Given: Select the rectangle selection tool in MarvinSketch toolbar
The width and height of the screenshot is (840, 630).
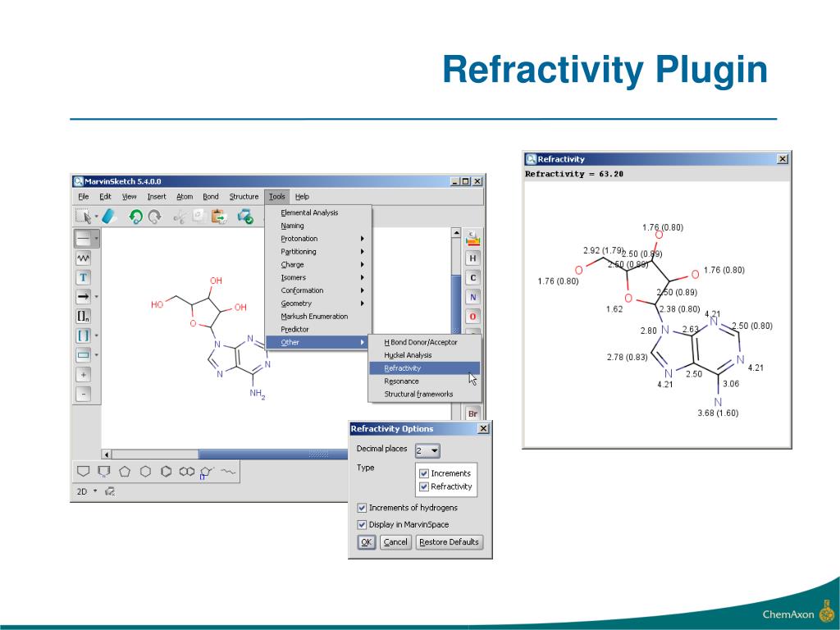Looking at the screenshot, I should tap(83, 217).
